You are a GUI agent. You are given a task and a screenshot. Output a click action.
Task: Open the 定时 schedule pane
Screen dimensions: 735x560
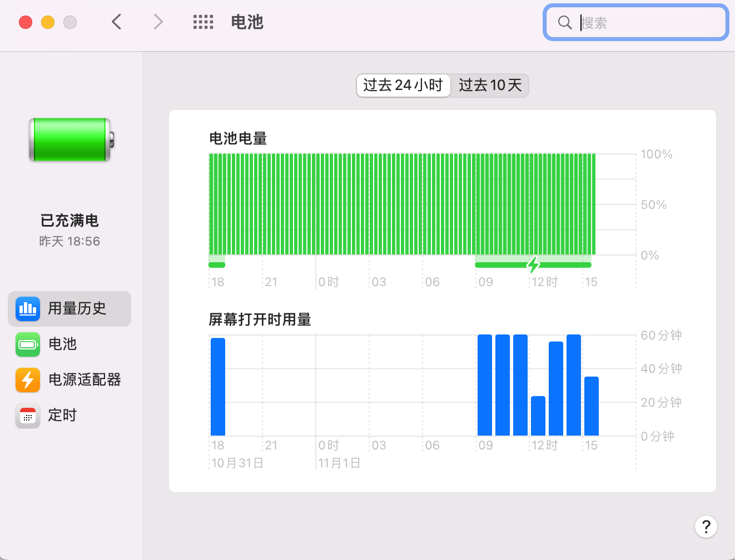69,416
